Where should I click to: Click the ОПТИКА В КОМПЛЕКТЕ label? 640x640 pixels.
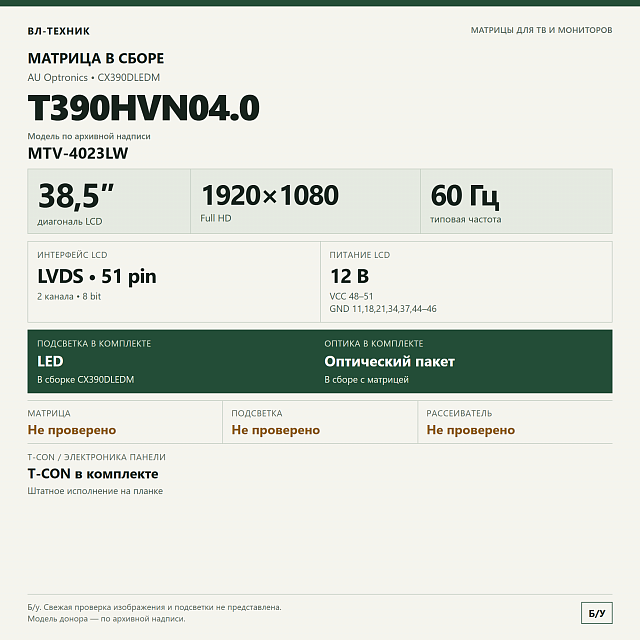(374, 344)
